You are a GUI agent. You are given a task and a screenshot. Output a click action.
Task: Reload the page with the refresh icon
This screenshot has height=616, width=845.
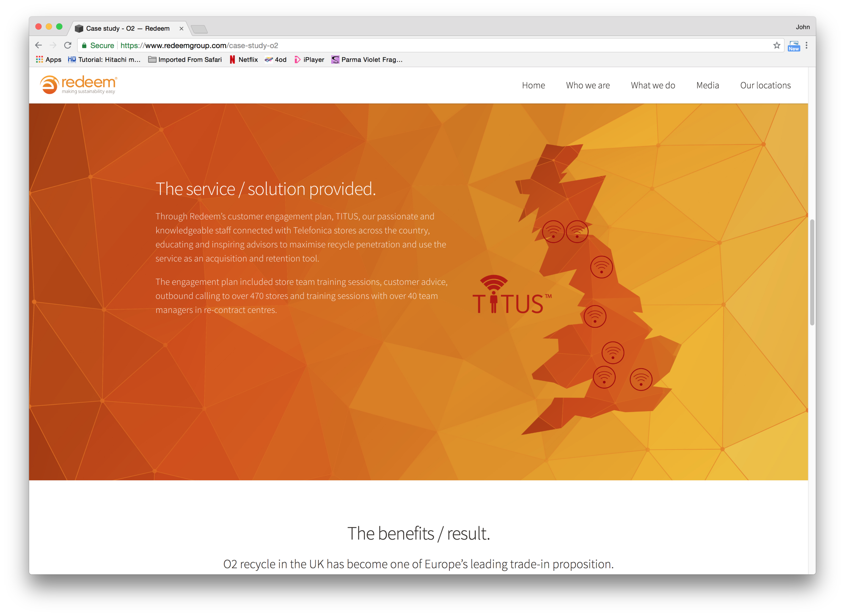[x=68, y=46]
